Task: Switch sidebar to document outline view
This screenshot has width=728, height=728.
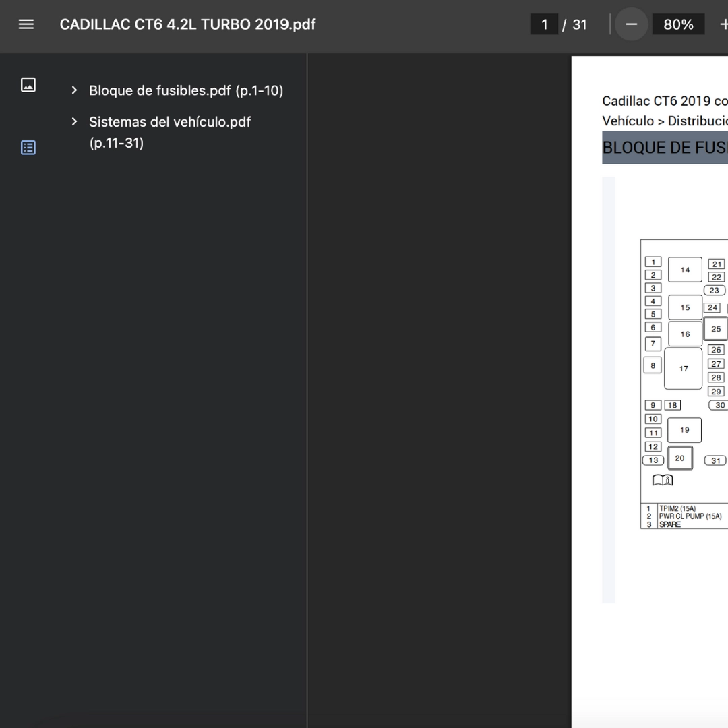Action: pos(28,148)
